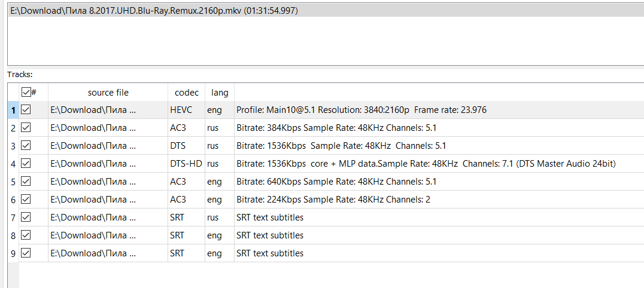Toggle track 9 SRT subtitle checkbox
Screen dimensions: 644x288
coord(26,253)
